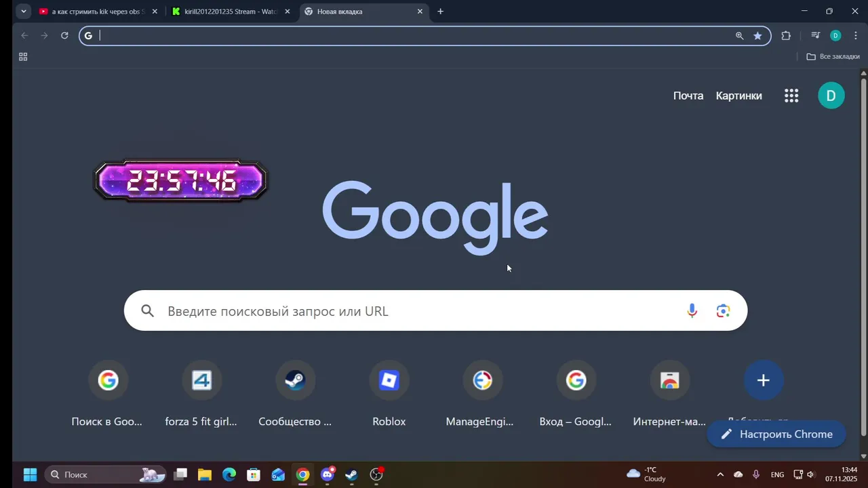This screenshot has width=868, height=488.
Task: Close the kirill2012201235 Stream tab
Action: (288, 12)
